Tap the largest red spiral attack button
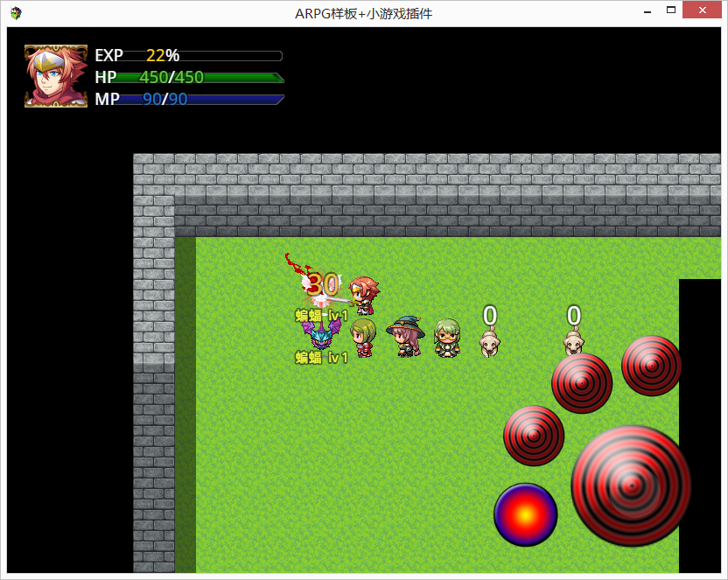This screenshot has height=580, width=728. click(631, 486)
